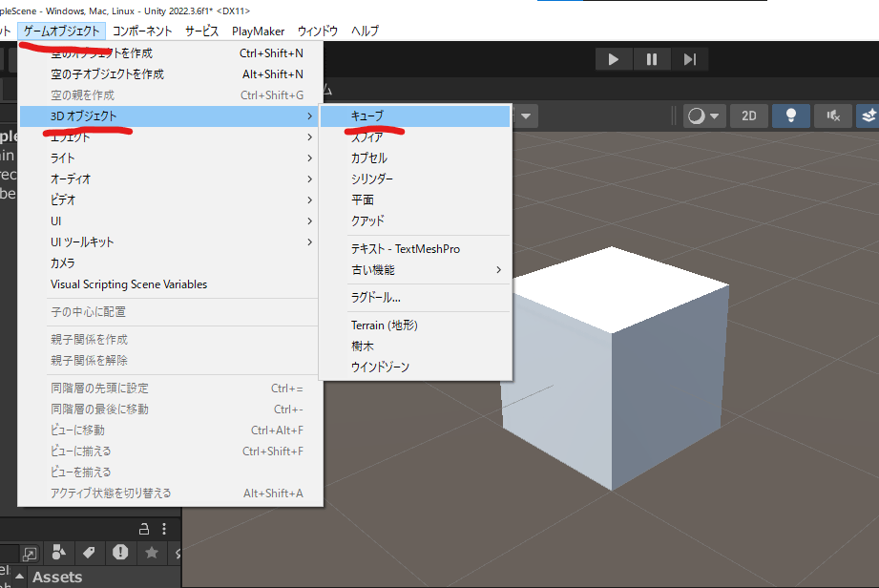Create a シリンダー object
Viewport: 879px width, 588px height.
[x=415, y=178]
